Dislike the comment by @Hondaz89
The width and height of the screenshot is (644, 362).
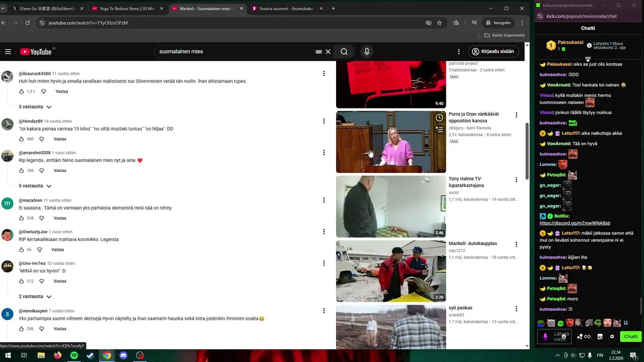(x=42, y=139)
